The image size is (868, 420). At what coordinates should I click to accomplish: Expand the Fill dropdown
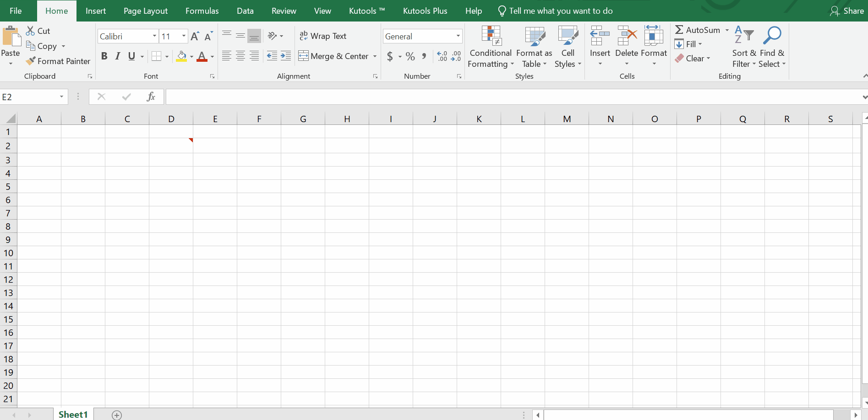700,44
